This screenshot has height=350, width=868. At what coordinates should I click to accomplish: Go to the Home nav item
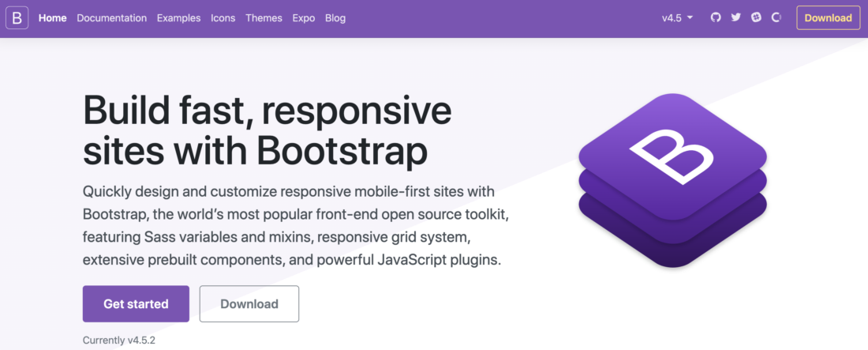[53, 18]
